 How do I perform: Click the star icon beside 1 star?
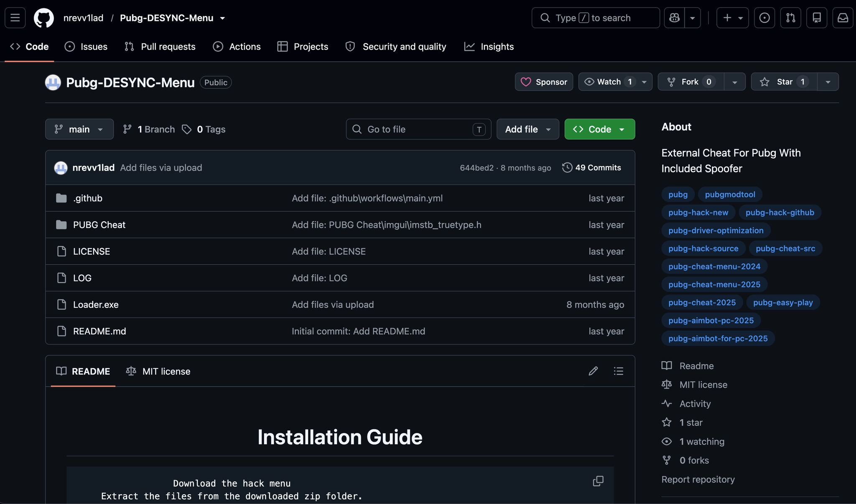click(667, 423)
